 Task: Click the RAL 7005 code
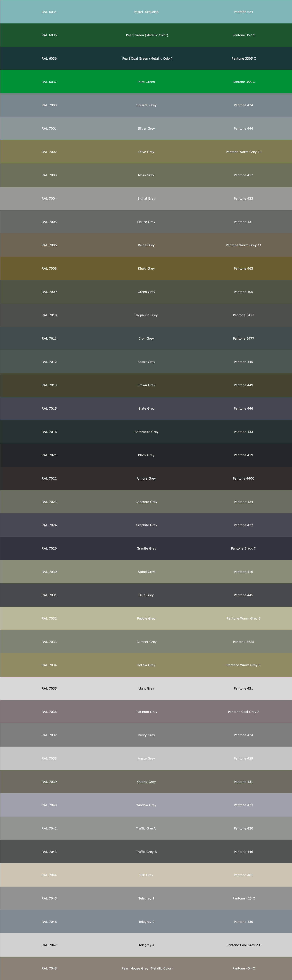(x=49, y=222)
